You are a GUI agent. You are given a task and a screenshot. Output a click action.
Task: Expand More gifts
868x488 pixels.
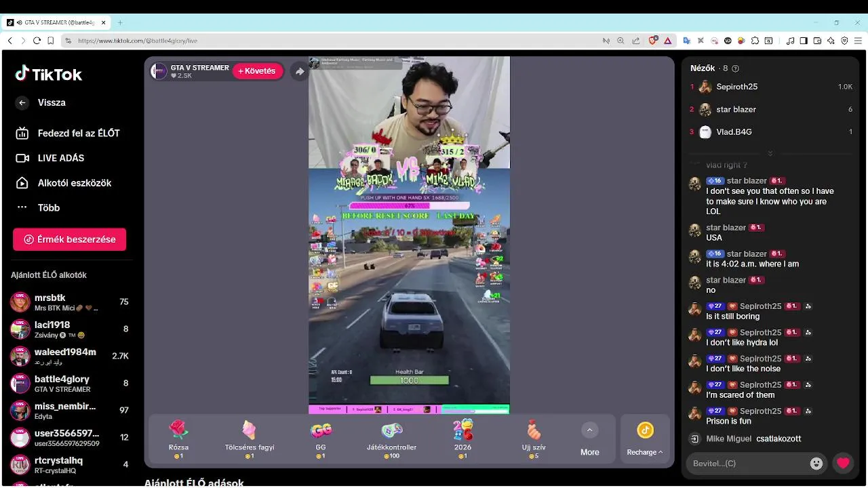[589, 439]
